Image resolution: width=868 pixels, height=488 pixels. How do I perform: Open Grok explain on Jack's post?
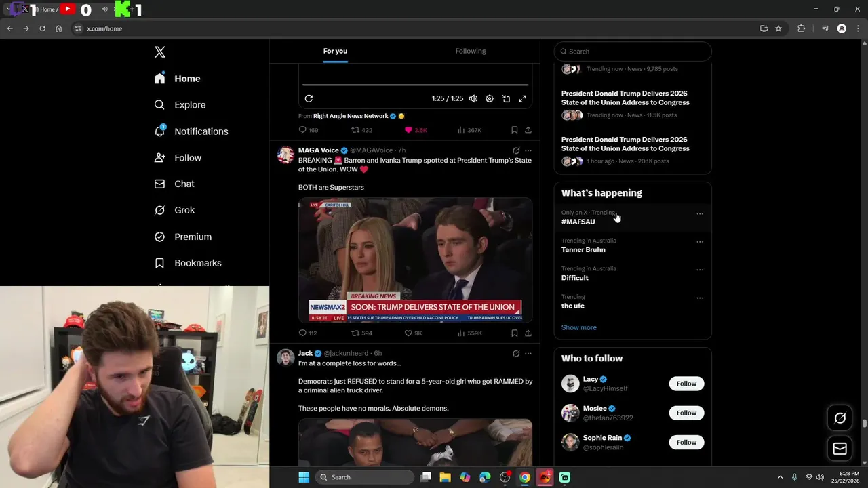[516, 353]
